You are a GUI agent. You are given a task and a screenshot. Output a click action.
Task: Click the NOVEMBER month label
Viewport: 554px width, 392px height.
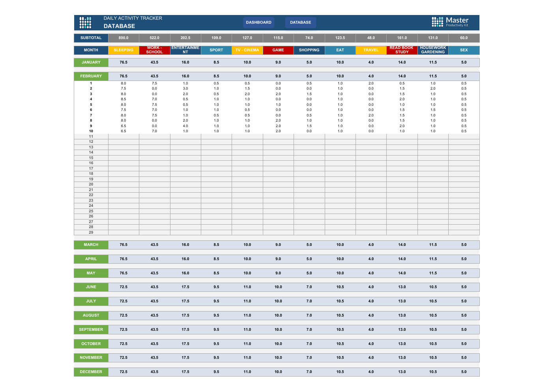pos(91,358)
